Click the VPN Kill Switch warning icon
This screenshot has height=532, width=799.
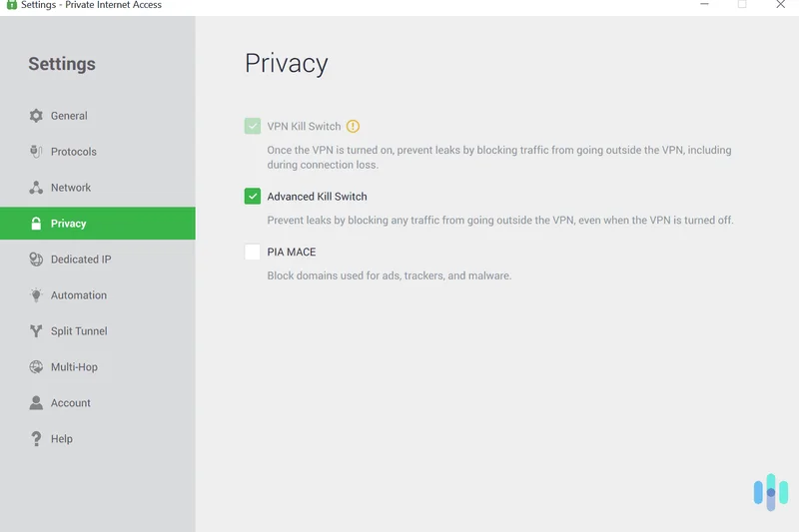coord(353,126)
